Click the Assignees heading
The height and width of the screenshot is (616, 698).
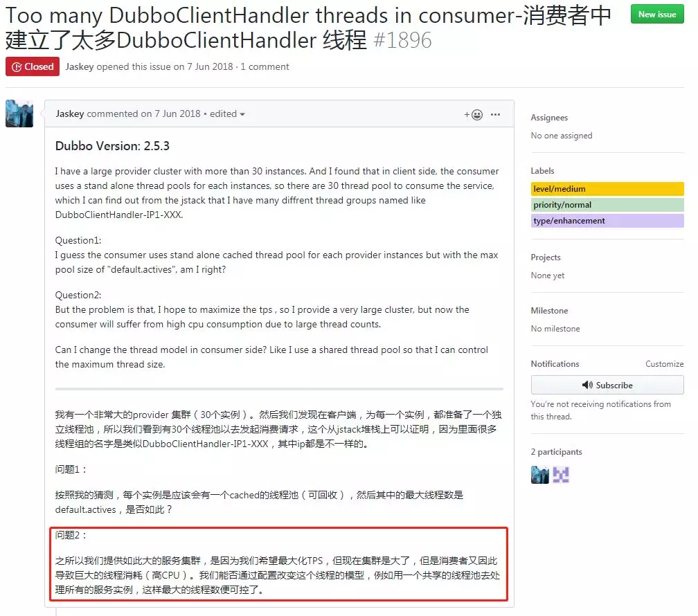click(549, 118)
